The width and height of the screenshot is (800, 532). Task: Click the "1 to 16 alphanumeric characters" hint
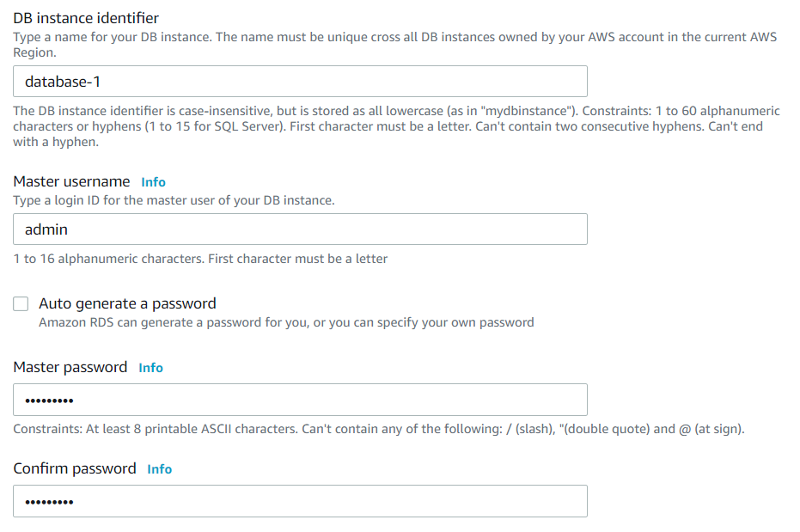pyautogui.click(x=200, y=259)
